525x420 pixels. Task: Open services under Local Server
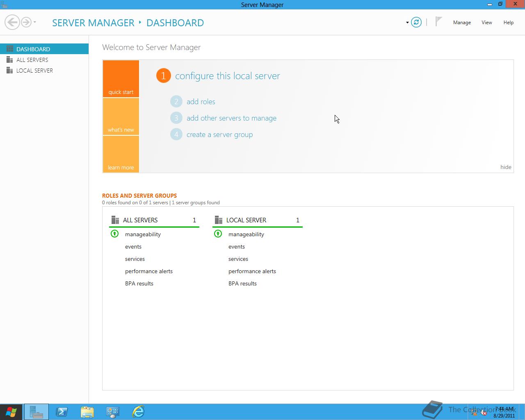point(238,259)
